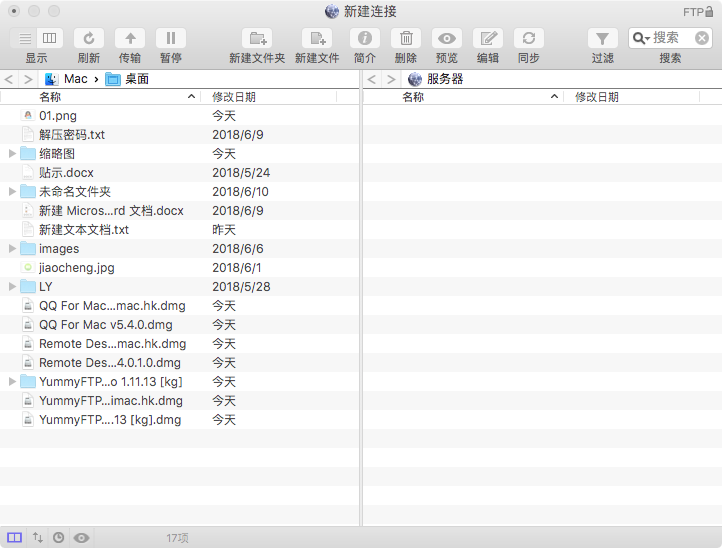This screenshot has width=722, height=548.
Task: Clear the search field with X button
Action: tap(702, 38)
